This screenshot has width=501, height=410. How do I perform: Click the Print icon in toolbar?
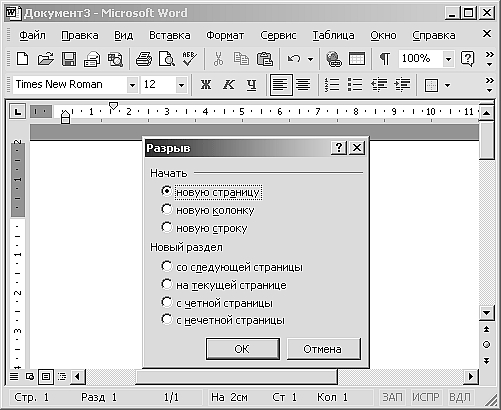click(144, 59)
